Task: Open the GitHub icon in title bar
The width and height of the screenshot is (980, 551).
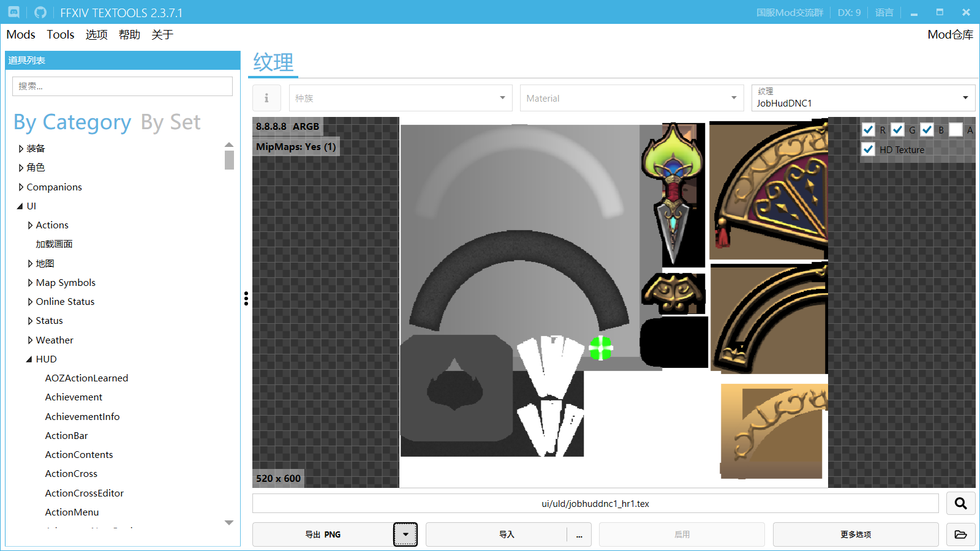Action: 40,12
